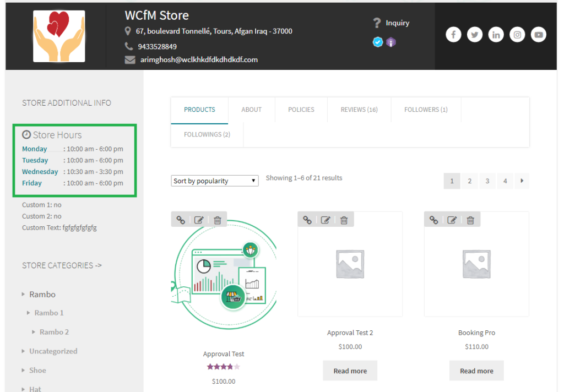Copy link icon on Approval Test product

181,220
